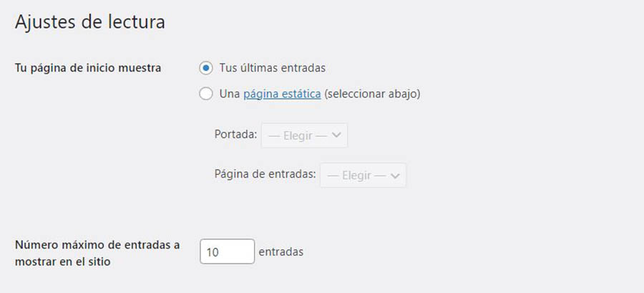Open the Portada dropdown

(x=304, y=135)
